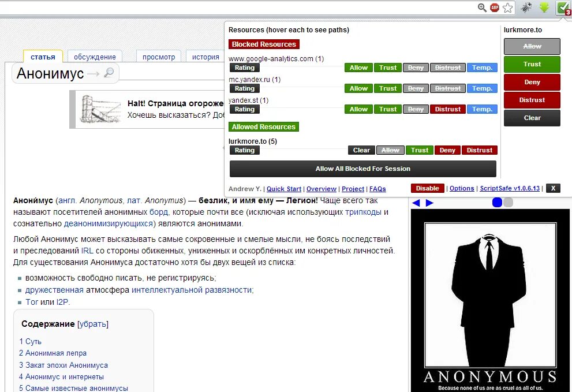Click the ABP Adblock toolbar icon

coord(494,8)
